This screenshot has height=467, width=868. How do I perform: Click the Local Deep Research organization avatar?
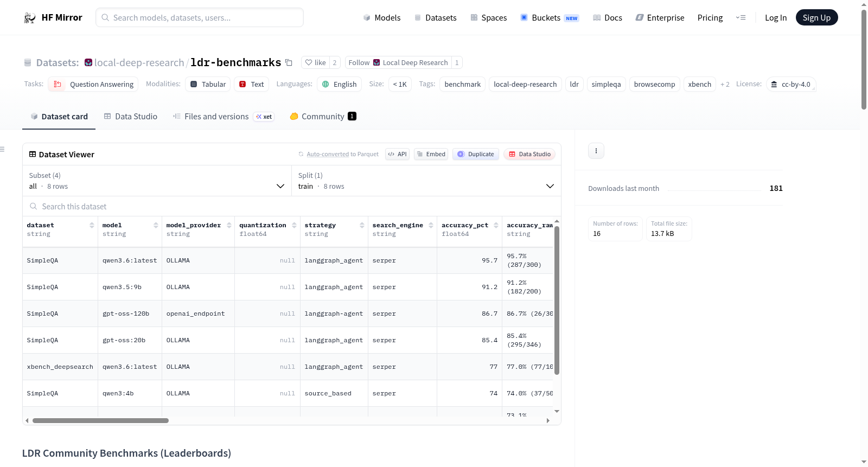tap(376, 62)
